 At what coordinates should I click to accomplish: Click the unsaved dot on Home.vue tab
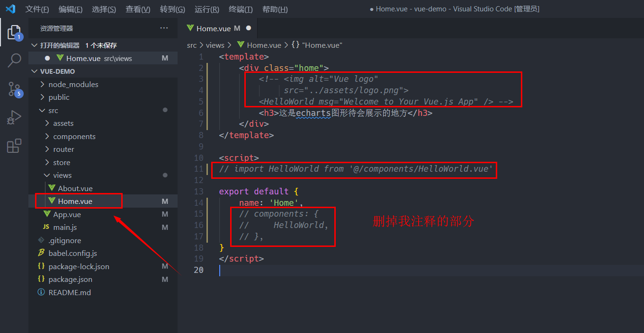[248, 28]
